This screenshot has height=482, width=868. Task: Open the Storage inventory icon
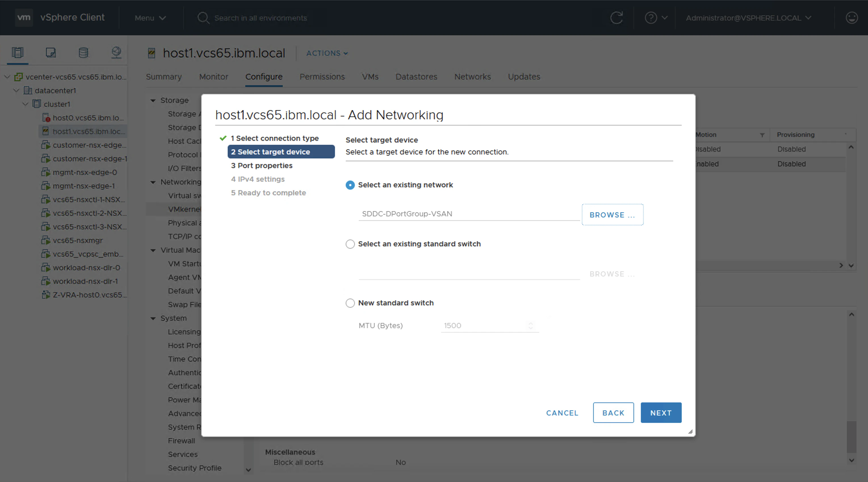coord(83,53)
